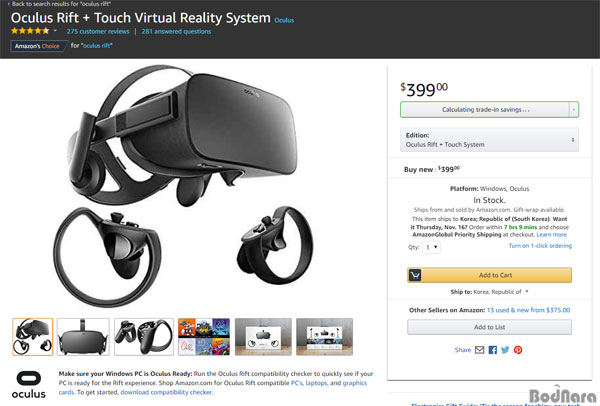
Task: View the colorful games collage thumbnail
Action: click(204, 337)
